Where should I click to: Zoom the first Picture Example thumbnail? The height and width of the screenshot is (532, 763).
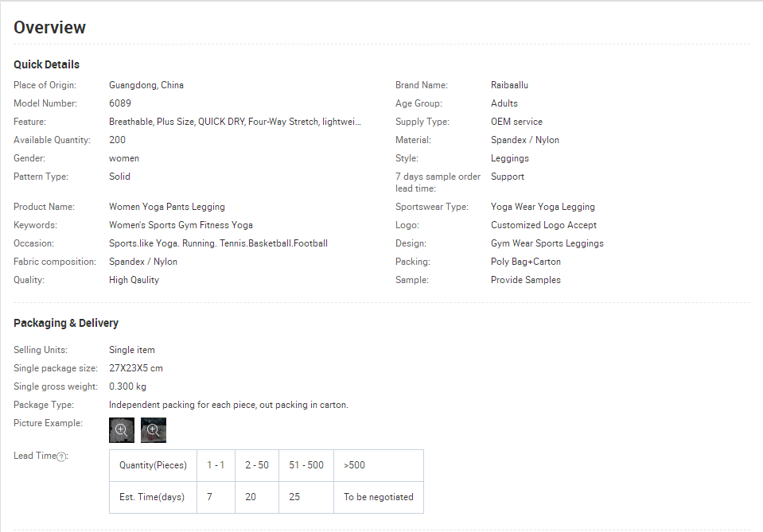pyautogui.click(x=121, y=429)
